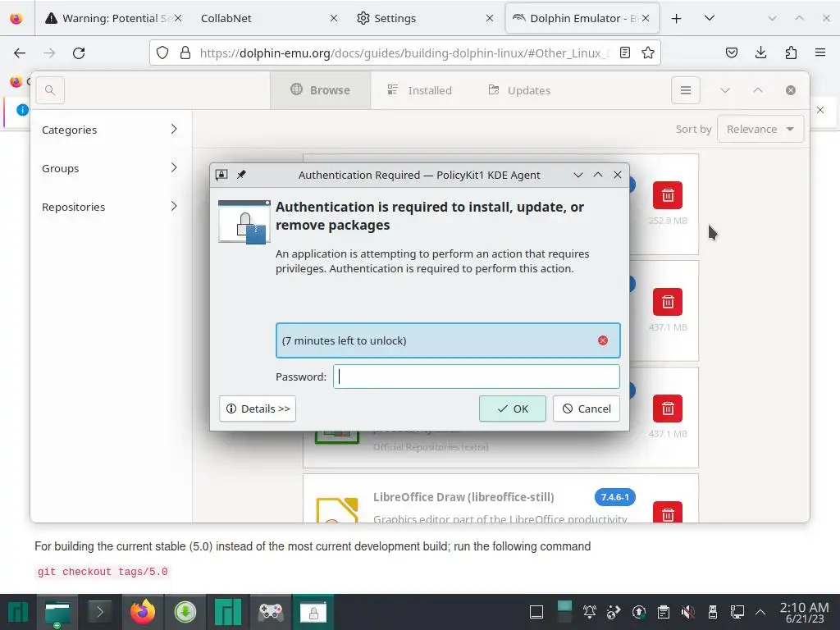Open the Relevance sort dropdown
Screen dimensions: 840x630
[x=760, y=129]
